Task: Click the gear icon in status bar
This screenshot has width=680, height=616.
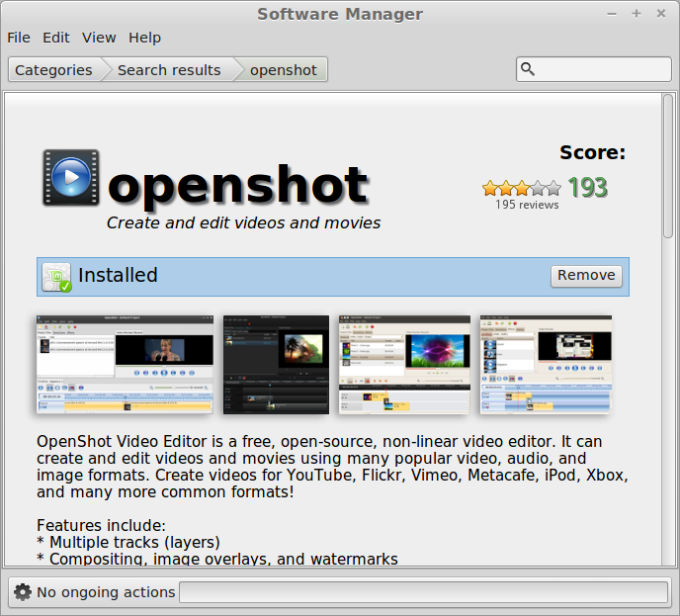Action: tap(23, 592)
